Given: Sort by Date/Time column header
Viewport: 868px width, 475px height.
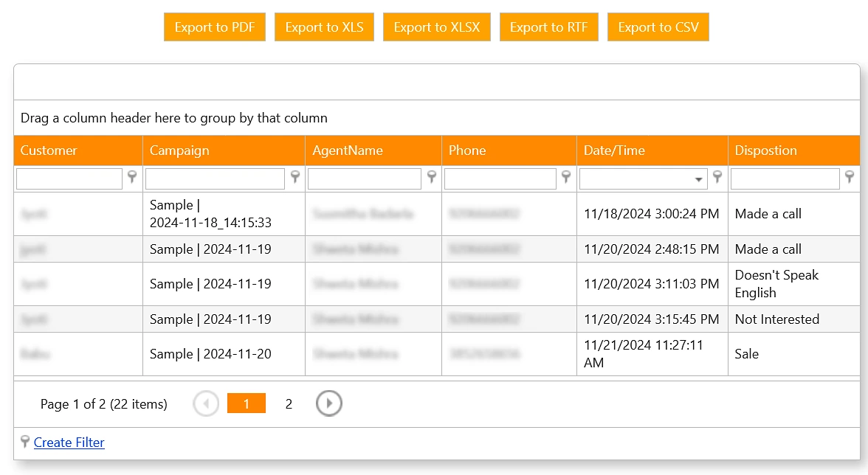Looking at the screenshot, I should coord(652,150).
